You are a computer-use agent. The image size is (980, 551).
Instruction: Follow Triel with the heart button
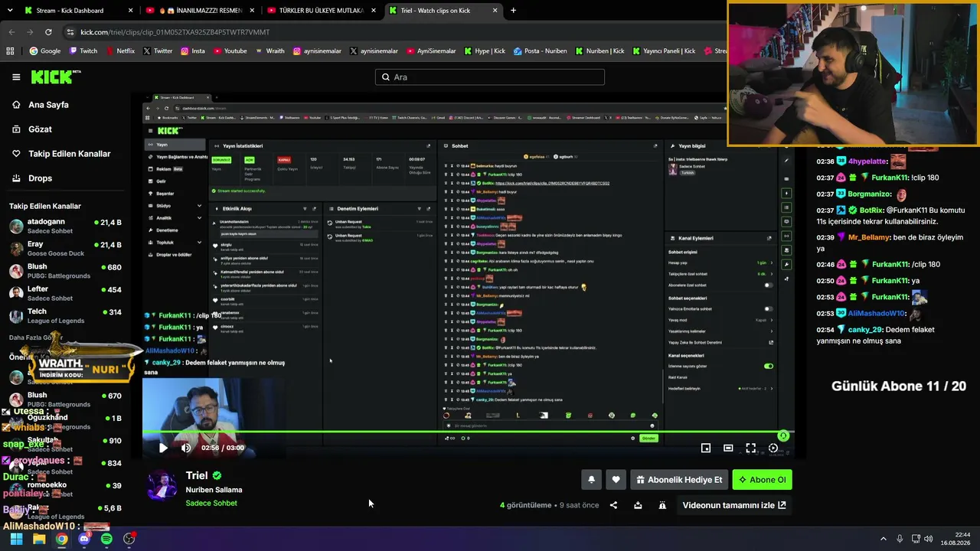(x=616, y=480)
